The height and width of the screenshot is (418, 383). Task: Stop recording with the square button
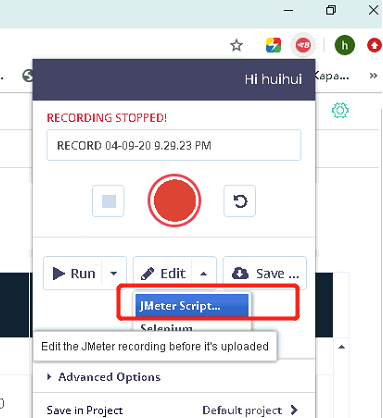point(108,201)
